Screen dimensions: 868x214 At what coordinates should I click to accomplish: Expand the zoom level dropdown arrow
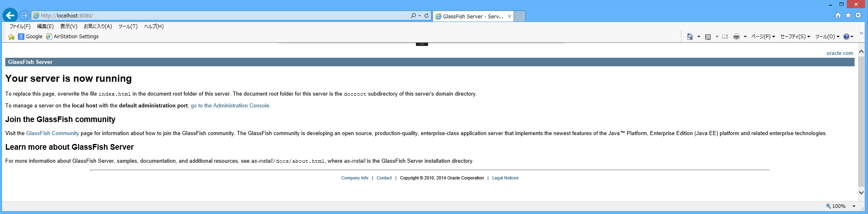[x=854, y=206]
